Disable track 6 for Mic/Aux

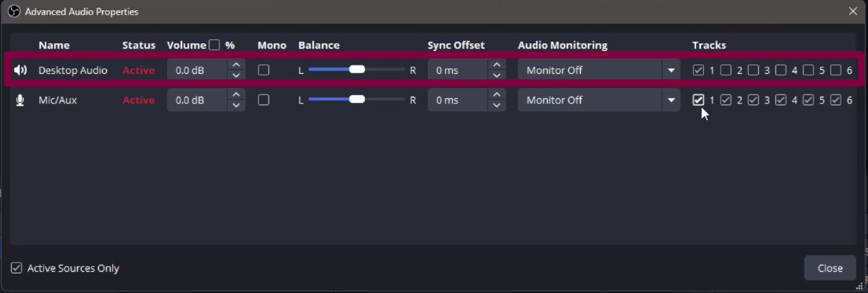[836, 101]
